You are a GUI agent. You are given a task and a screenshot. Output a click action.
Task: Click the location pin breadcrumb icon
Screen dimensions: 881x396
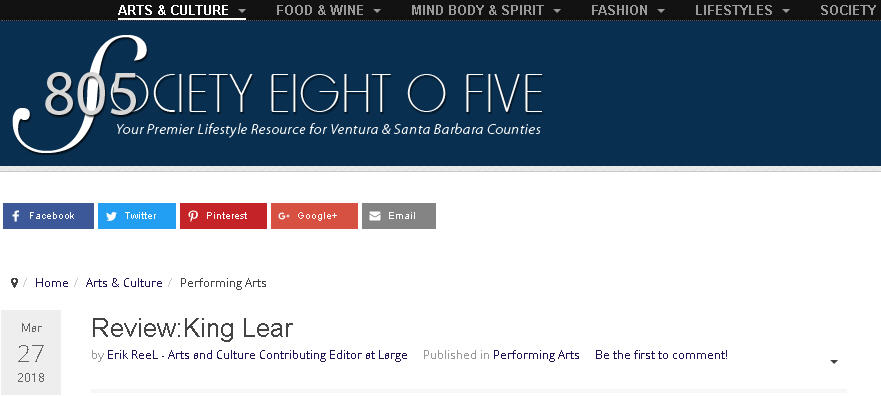tap(15, 283)
